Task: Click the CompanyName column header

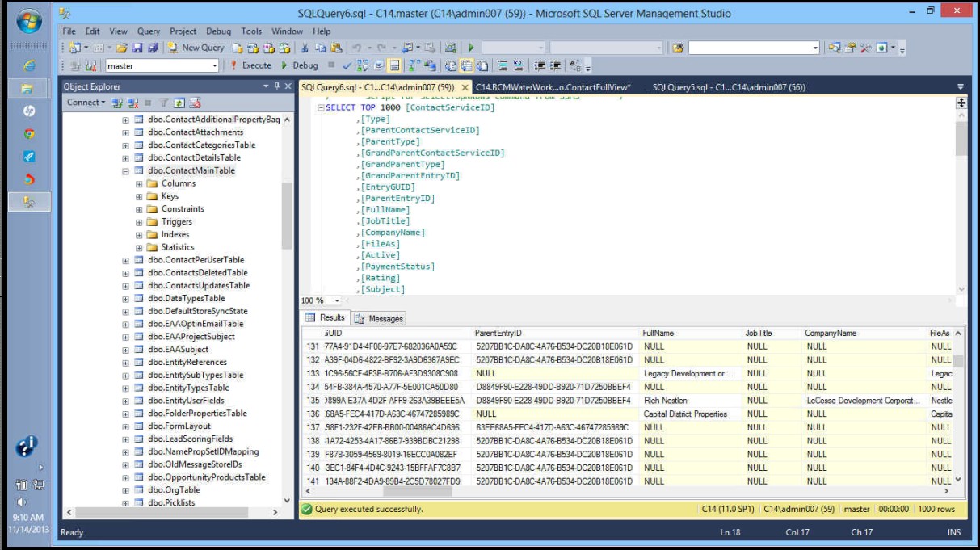Action: point(865,333)
